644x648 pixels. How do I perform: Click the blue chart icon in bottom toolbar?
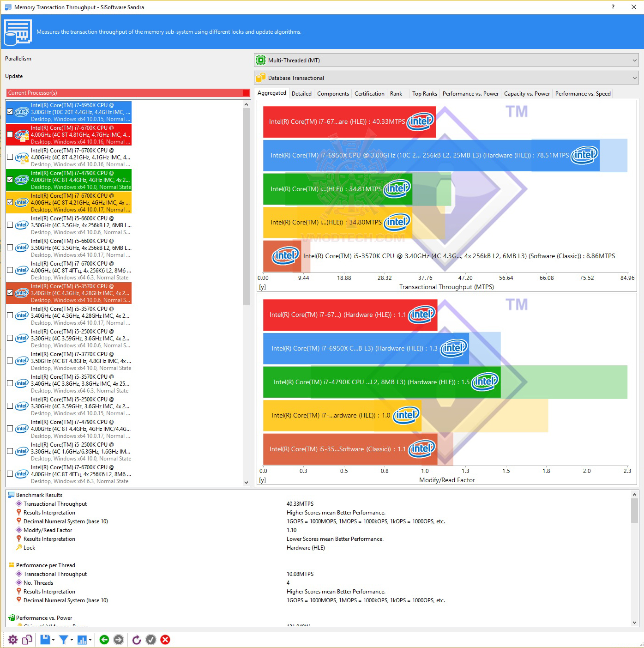(x=82, y=640)
